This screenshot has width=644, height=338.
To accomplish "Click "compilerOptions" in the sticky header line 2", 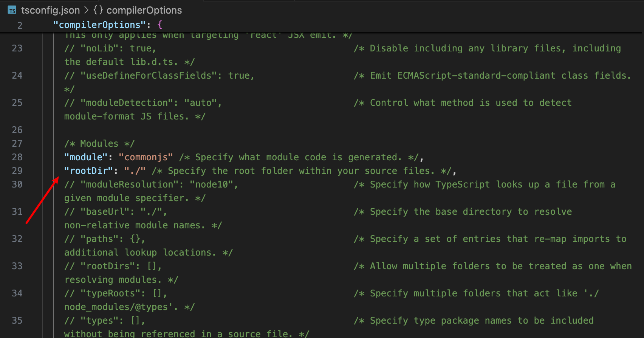I will (99, 25).
